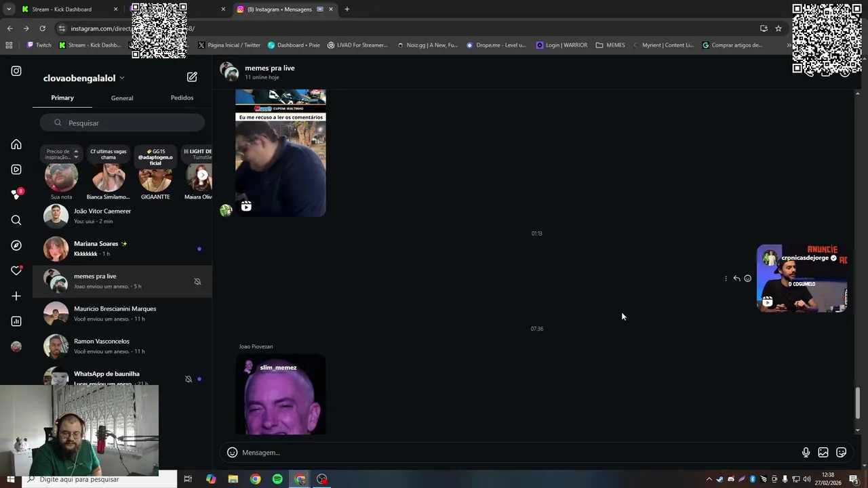Open the Instagram home feed icon
Viewport: 868px width, 488px height.
click(16, 144)
